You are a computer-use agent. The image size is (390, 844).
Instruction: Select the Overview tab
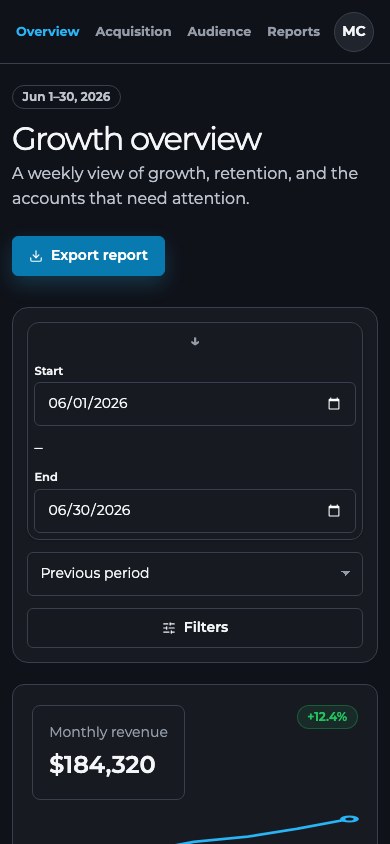pos(48,32)
